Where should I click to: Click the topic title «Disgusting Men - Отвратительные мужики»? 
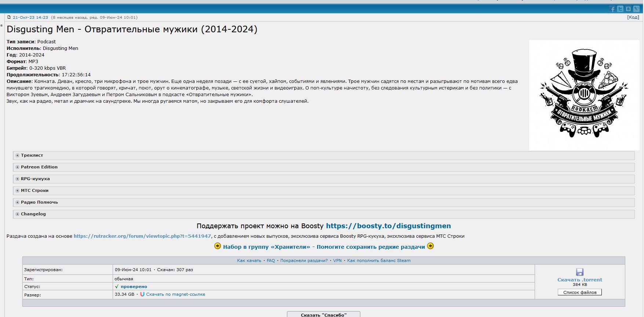132,29
